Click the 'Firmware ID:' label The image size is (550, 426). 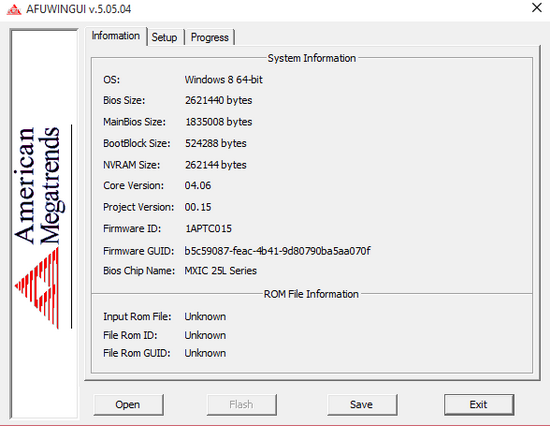[x=132, y=229]
